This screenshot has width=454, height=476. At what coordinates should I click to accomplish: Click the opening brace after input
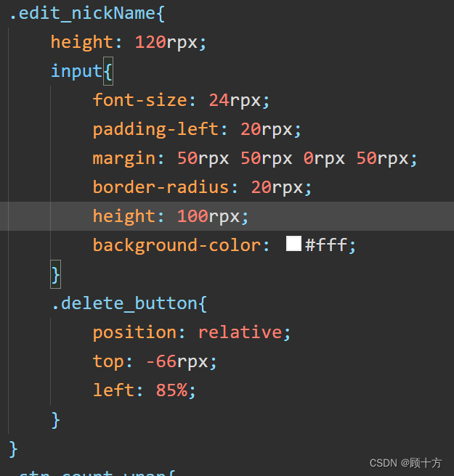tap(108, 71)
